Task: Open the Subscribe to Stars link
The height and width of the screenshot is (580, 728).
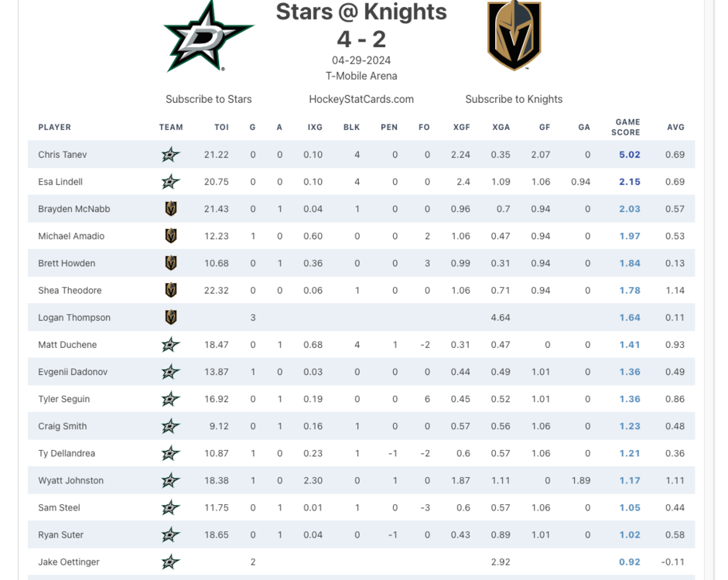Action: pos(209,99)
